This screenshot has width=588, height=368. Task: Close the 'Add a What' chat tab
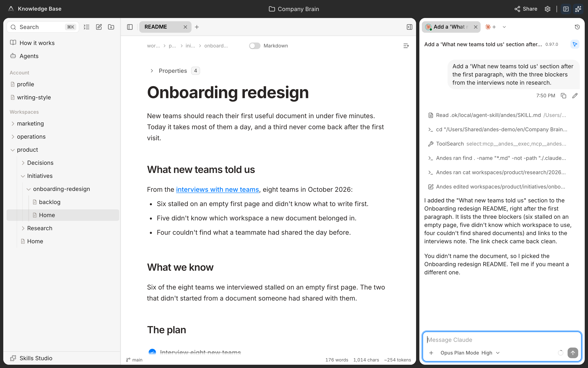[476, 27]
